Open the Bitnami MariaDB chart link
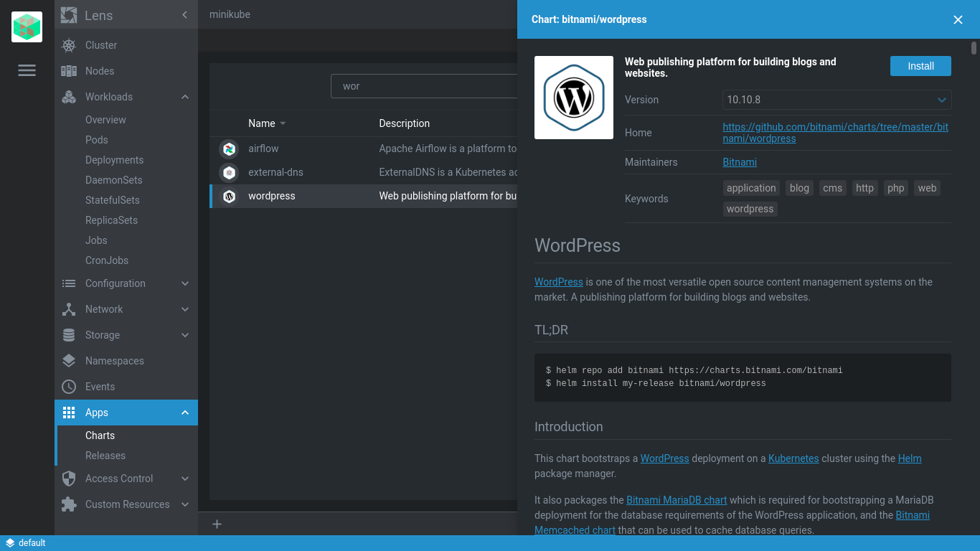The width and height of the screenshot is (980, 551). click(677, 500)
